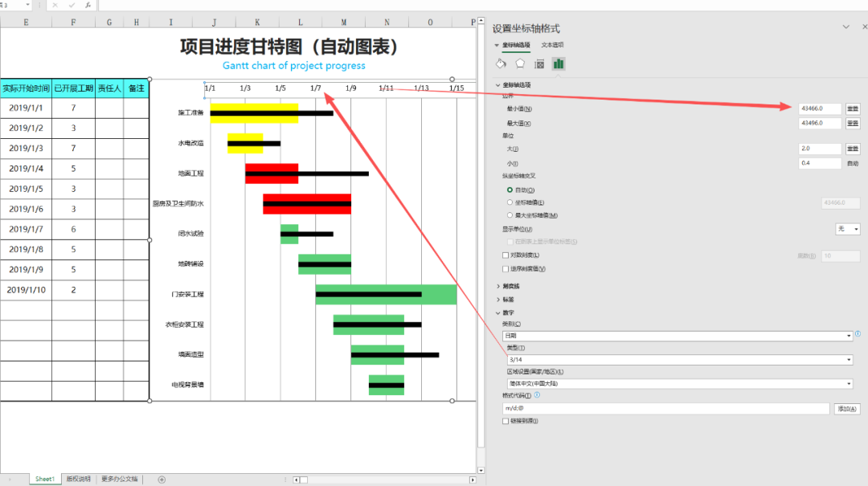Image resolution: width=868 pixels, height=486 pixels.
Task: Click the 最大值 input field showing 43496.0
Action: pos(820,124)
